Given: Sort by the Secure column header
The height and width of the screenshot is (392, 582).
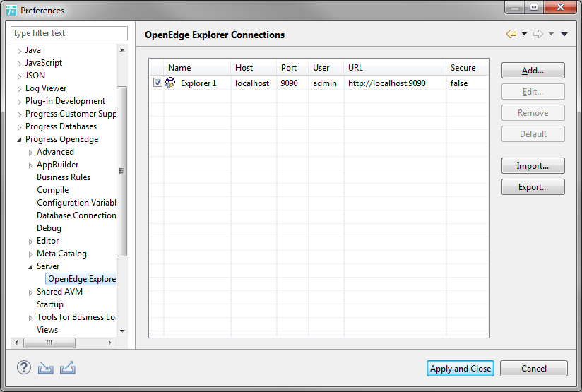Looking at the screenshot, I should click(468, 68).
